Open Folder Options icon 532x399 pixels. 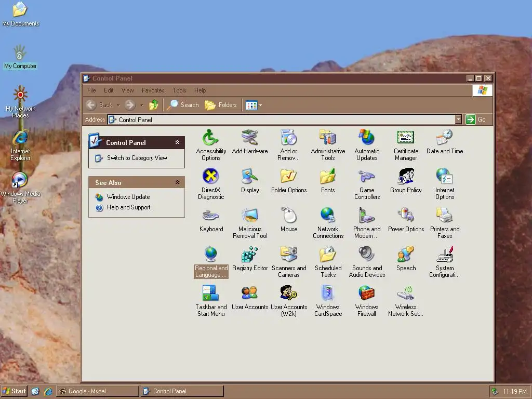point(289,180)
